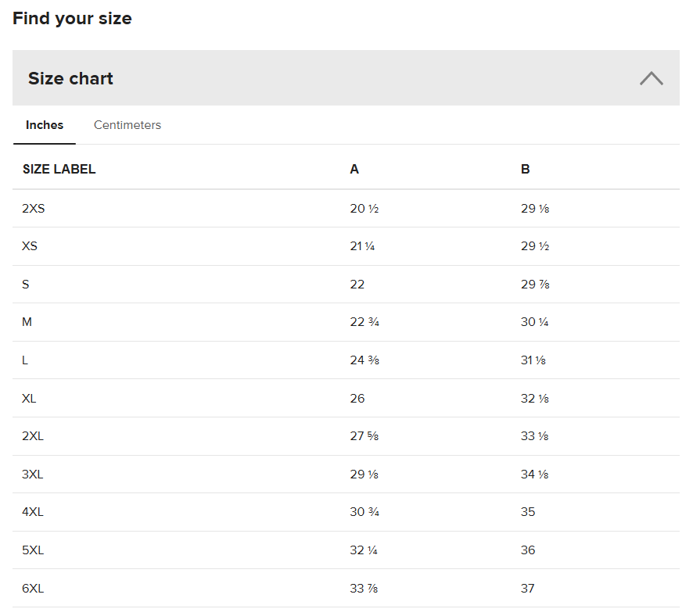The height and width of the screenshot is (616, 693).
Task: Click the 4XL size label
Action: (x=33, y=512)
